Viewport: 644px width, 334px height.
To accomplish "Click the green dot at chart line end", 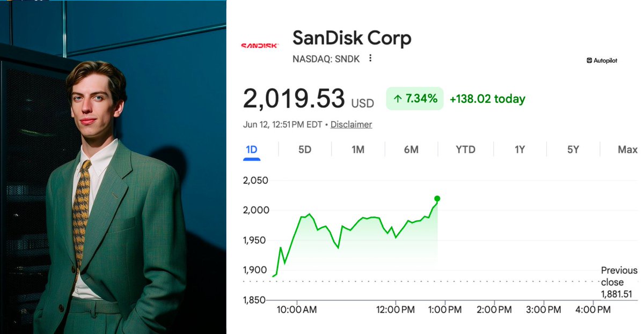I will [x=437, y=198].
